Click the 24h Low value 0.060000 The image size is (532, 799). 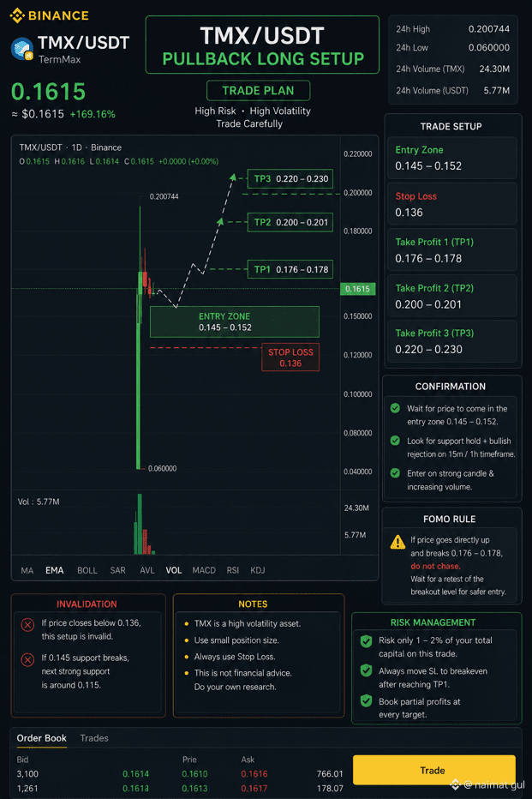tap(488, 47)
